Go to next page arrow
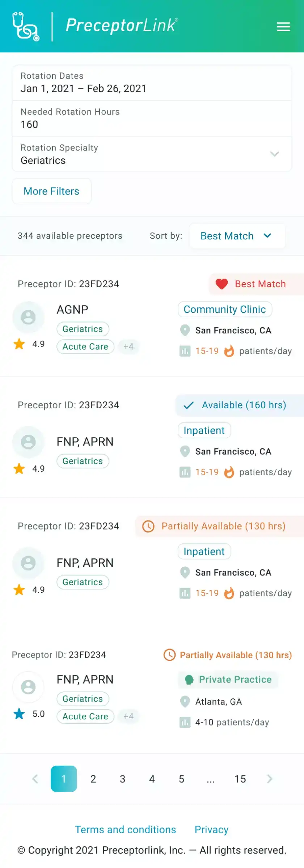 tap(270, 779)
